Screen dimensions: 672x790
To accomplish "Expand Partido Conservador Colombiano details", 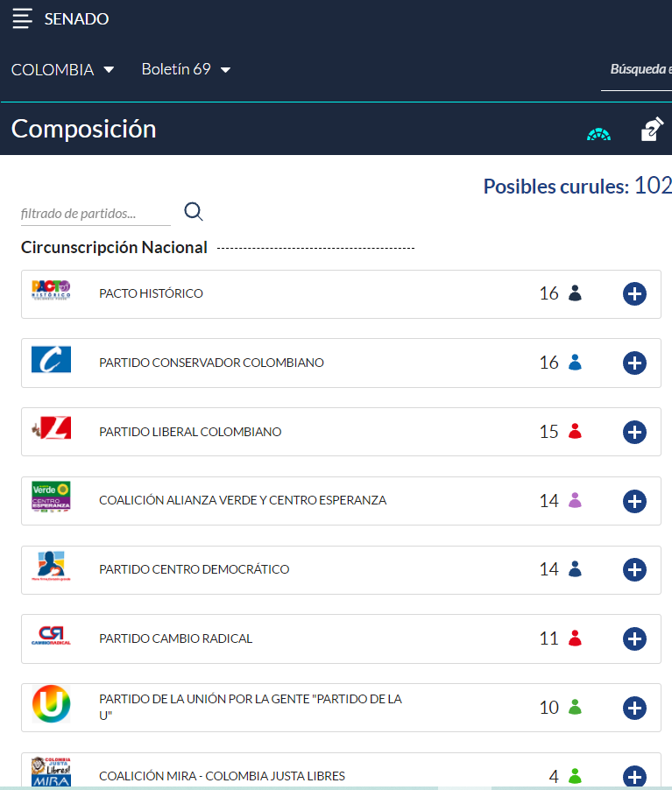I will [634, 363].
